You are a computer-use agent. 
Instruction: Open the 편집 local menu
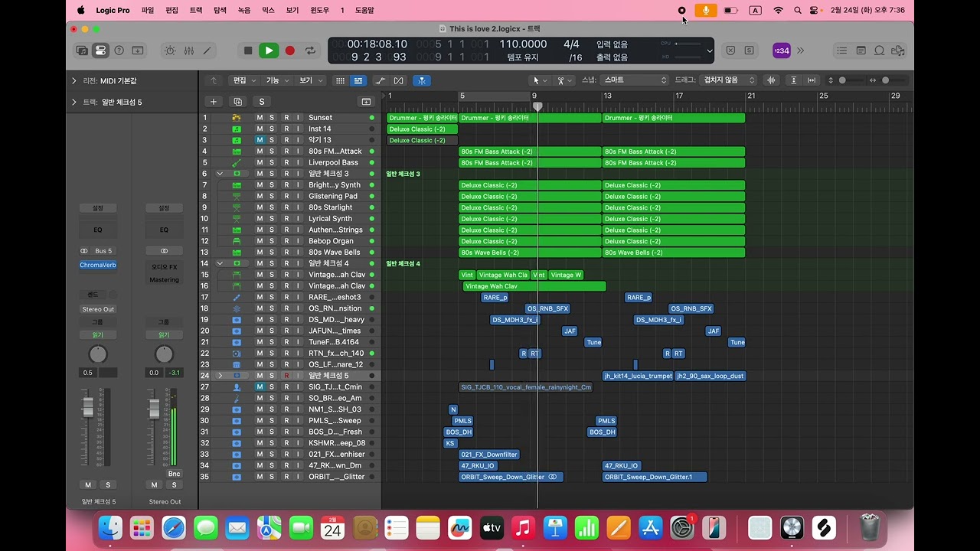coord(243,80)
